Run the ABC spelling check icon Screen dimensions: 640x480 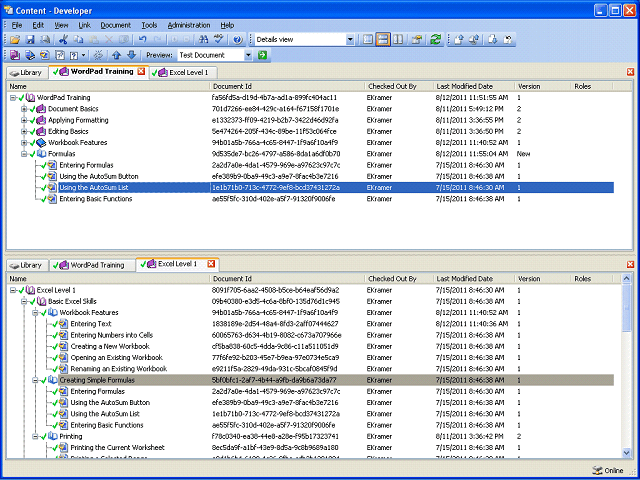click(x=219, y=40)
